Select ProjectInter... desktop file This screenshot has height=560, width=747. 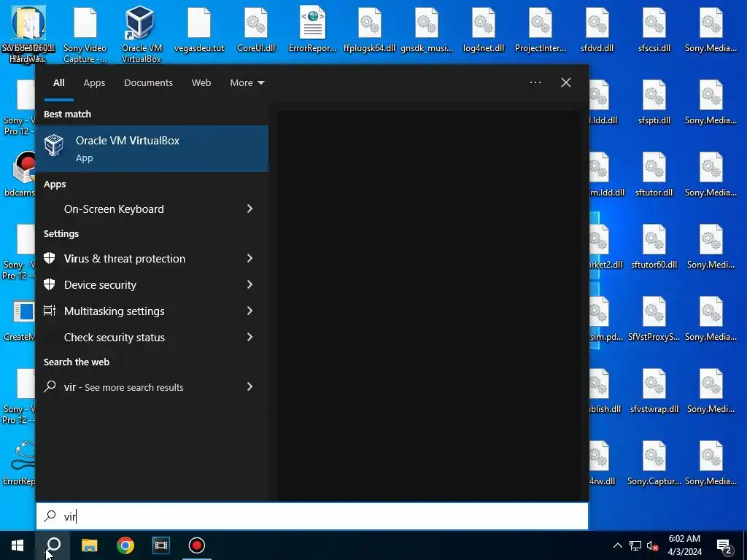click(541, 29)
